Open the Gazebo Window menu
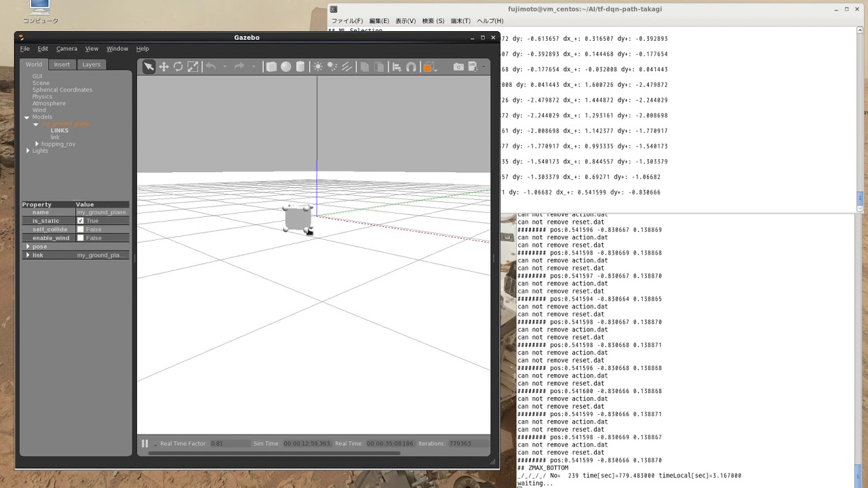This screenshot has width=868, height=488. coord(117,49)
